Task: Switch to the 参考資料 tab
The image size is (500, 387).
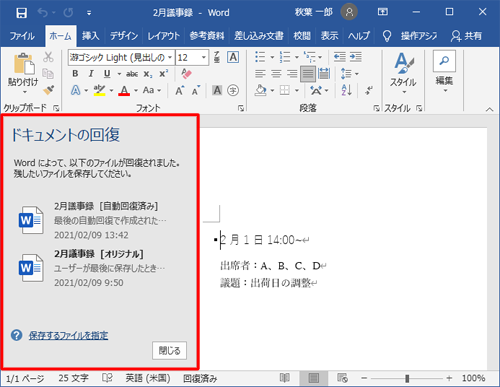Action: point(207,36)
